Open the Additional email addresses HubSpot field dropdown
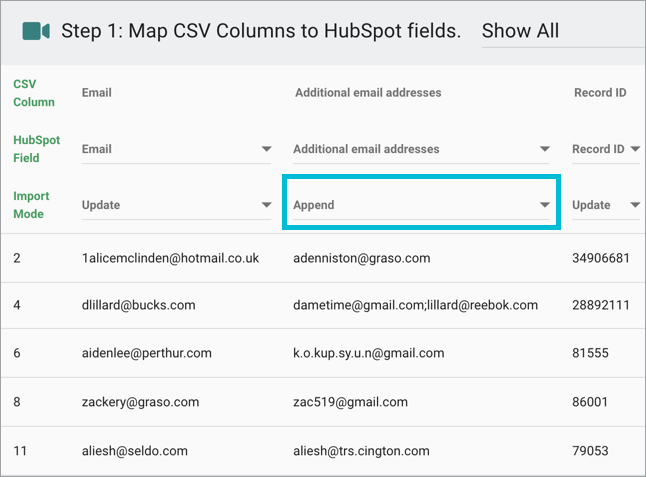Image resolution: width=646 pixels, height=477 pixels. coord(421,150)
